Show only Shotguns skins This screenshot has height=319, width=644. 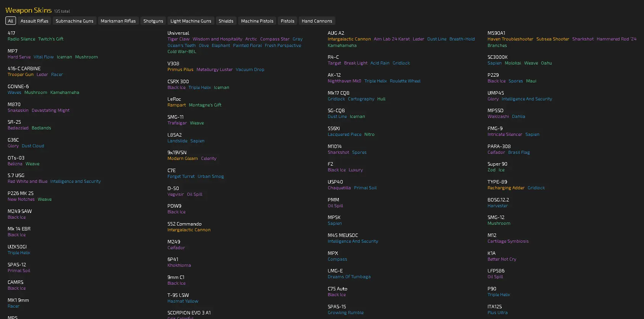[x=153, y=21]
